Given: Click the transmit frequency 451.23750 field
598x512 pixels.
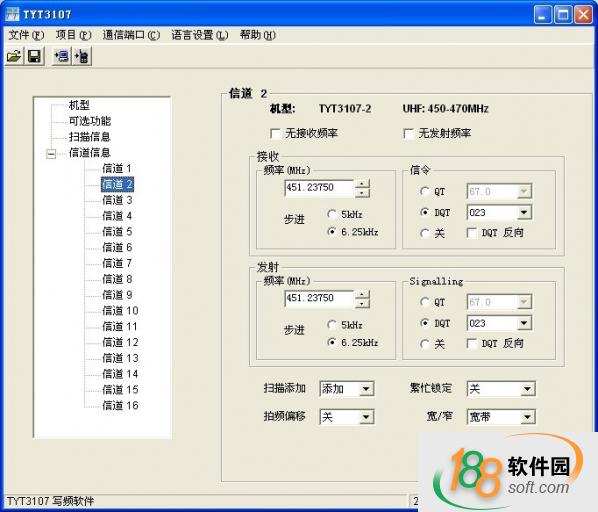Looking at the screenshot, I should (319, 299).
